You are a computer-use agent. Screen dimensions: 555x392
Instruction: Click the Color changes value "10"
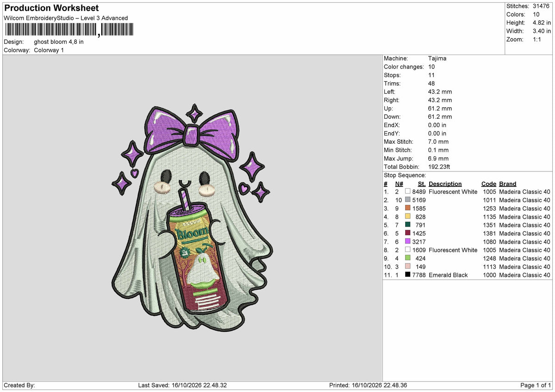pyautogui.click(x=432, y=67)
